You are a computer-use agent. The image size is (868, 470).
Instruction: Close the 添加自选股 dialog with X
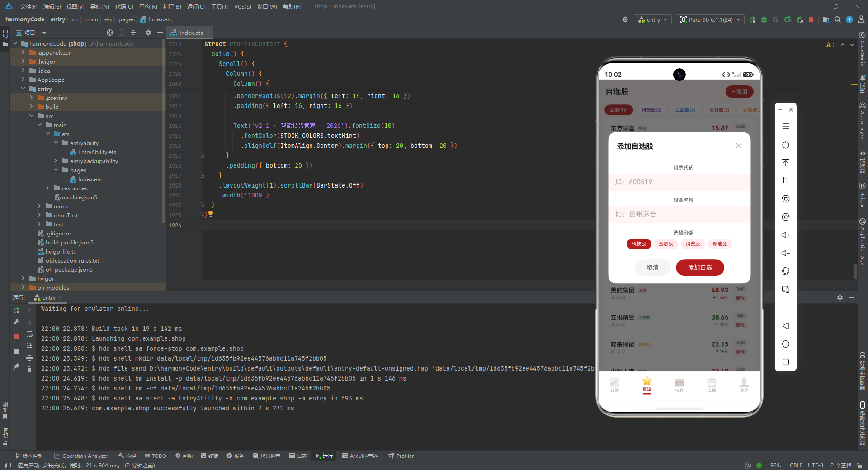coord(739,146)
